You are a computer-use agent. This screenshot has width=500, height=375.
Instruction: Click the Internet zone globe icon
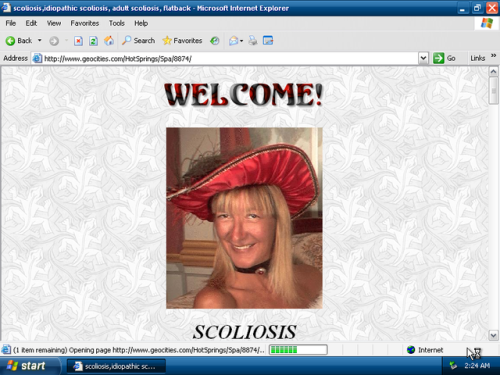pos(411,350)
